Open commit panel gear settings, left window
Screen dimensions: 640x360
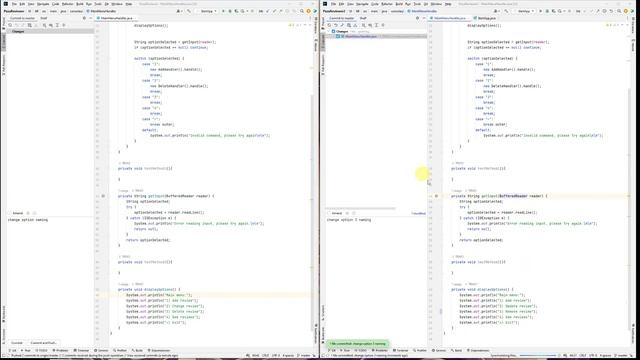(x=84, y=18)
